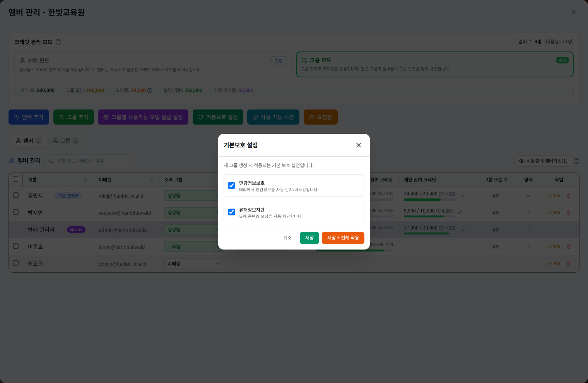
Task: Select the checkbox for 박서연
Action: click(x=16, y=212)
